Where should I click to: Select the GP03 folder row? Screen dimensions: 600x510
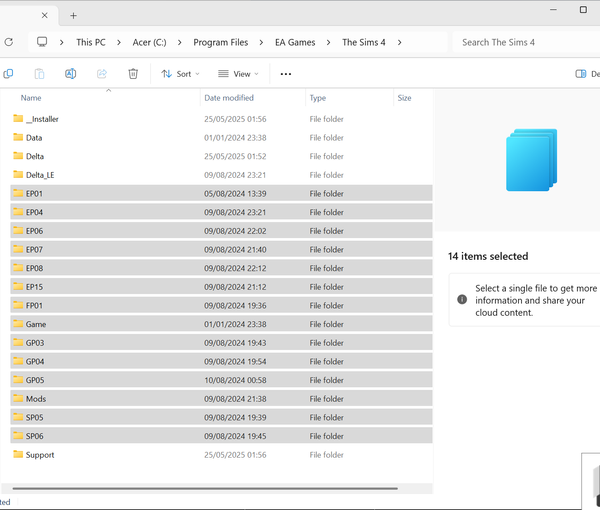[221, 342]
